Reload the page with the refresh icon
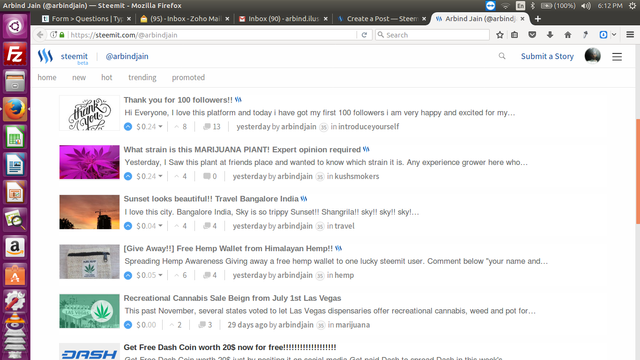This screenshot has height=360, width=640. [x=364, y=35]
